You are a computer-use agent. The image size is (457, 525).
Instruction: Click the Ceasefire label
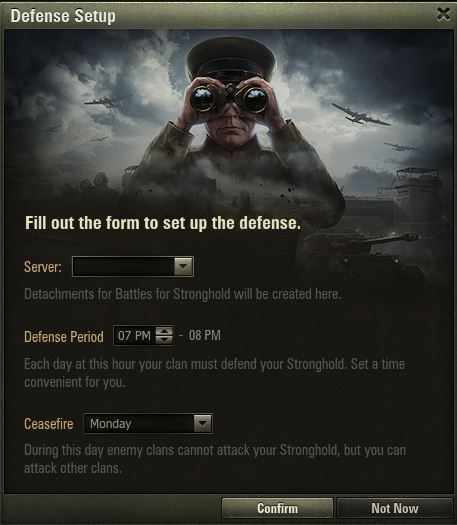(49, 424)
